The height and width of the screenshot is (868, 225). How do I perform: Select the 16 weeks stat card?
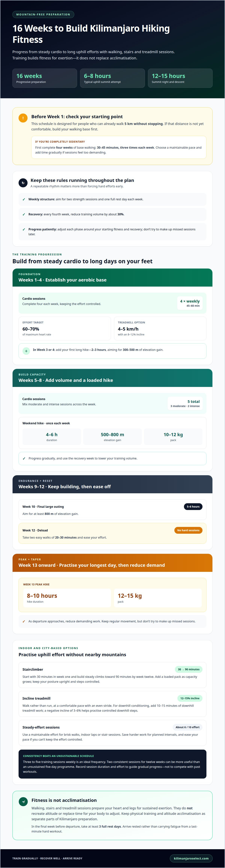(45, 78)
